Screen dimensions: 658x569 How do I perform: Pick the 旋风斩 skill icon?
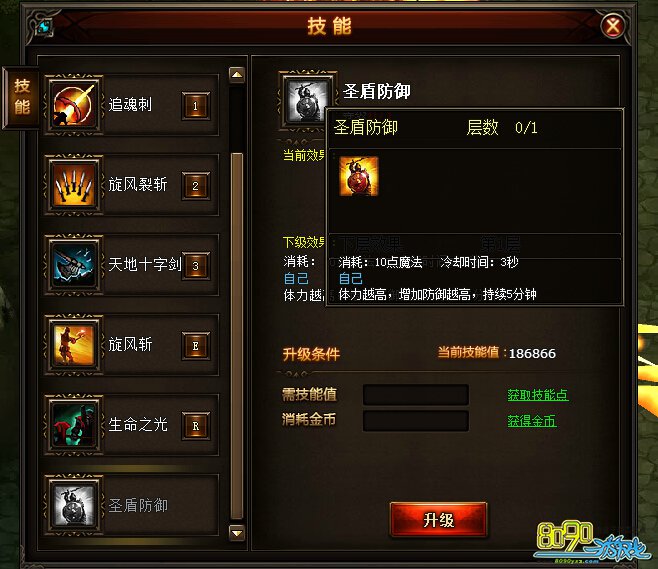74,345
